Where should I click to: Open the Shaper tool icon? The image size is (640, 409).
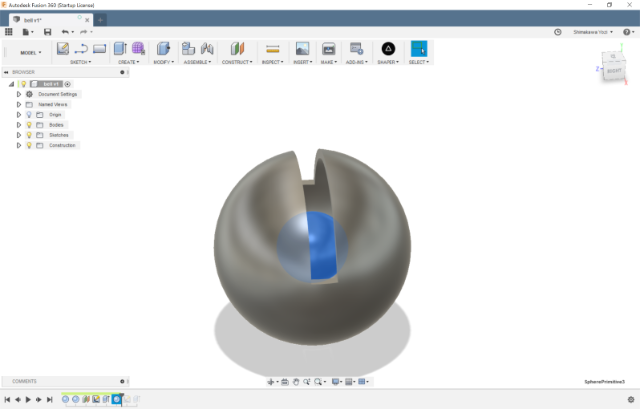coord(388,49)
